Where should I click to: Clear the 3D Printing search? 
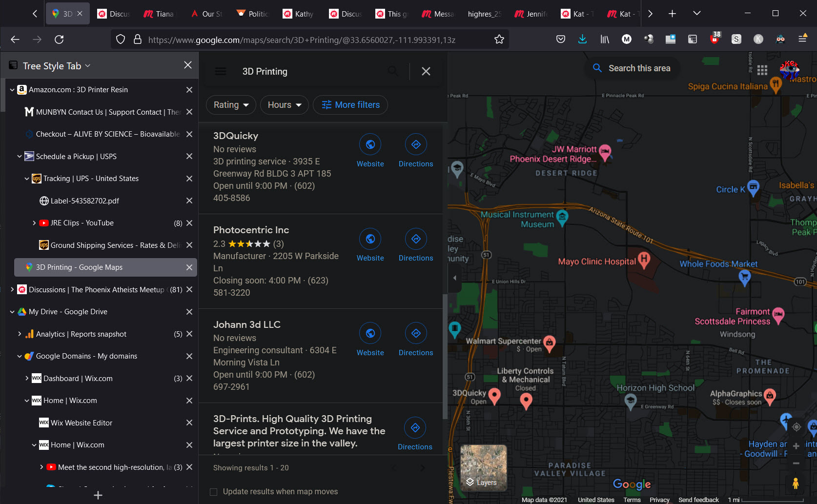coord(426,71)
